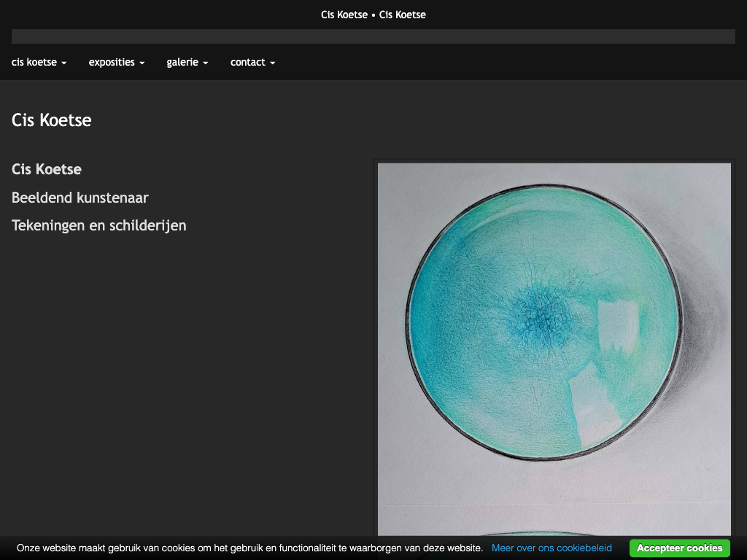Image resolution: width=747 pixels, height=560 pixels.
Task: Click the caret beside cis koetse
Action: (x=64, y=63)
